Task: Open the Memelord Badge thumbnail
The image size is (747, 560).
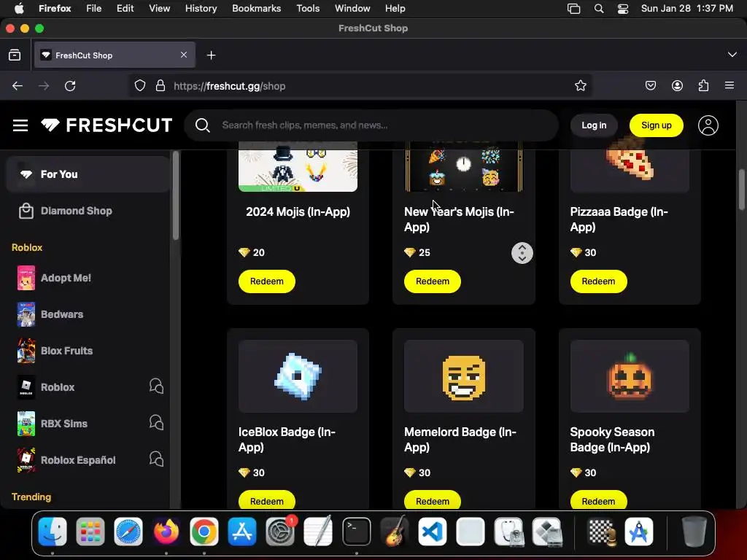Action: [463, 376]
